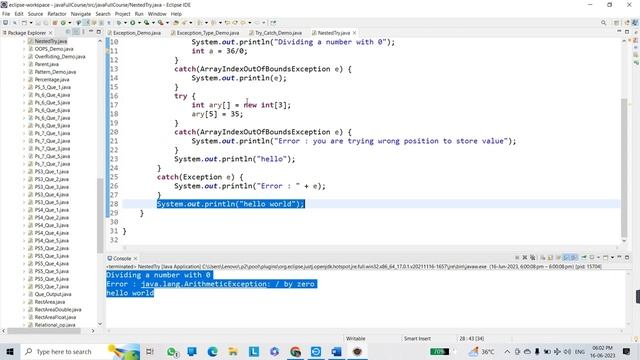Screen dimensions: 640x360
Task: Click Remove Launch X icon in Console
Action: 525,258
